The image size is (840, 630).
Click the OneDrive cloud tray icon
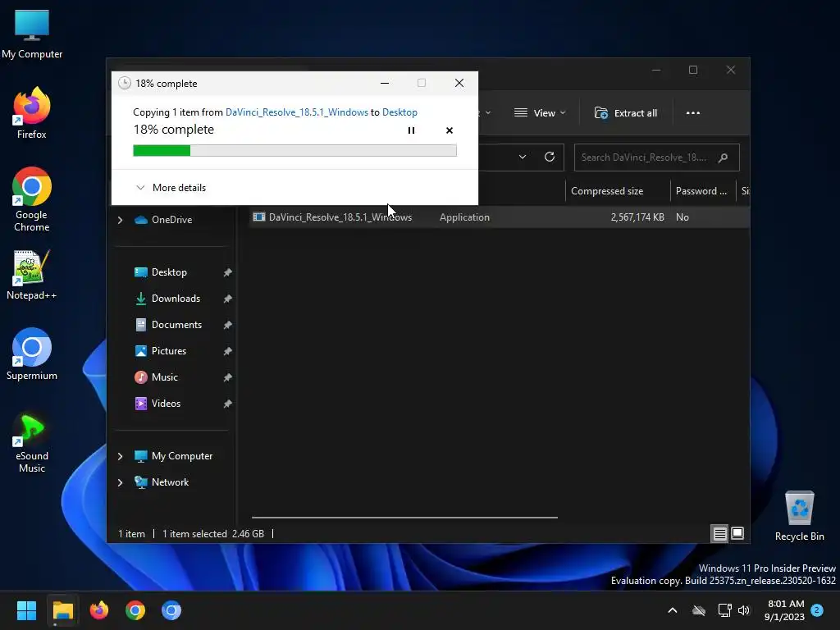coord(699,610)
